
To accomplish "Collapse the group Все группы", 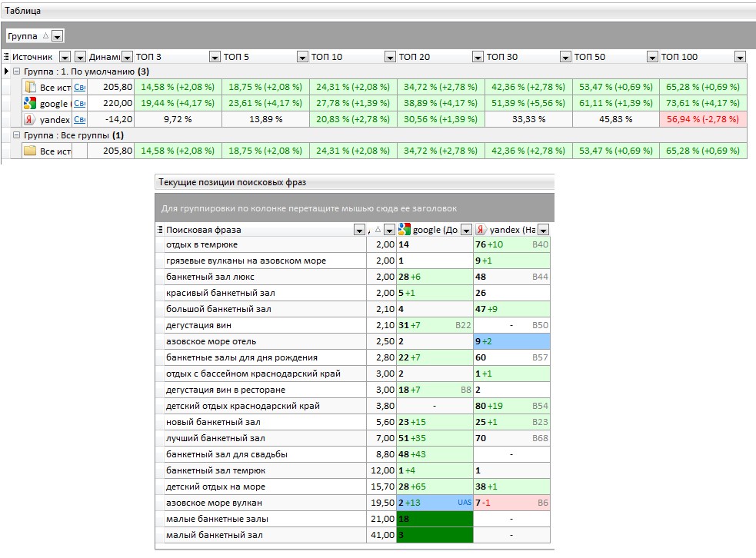I will 16,135.
